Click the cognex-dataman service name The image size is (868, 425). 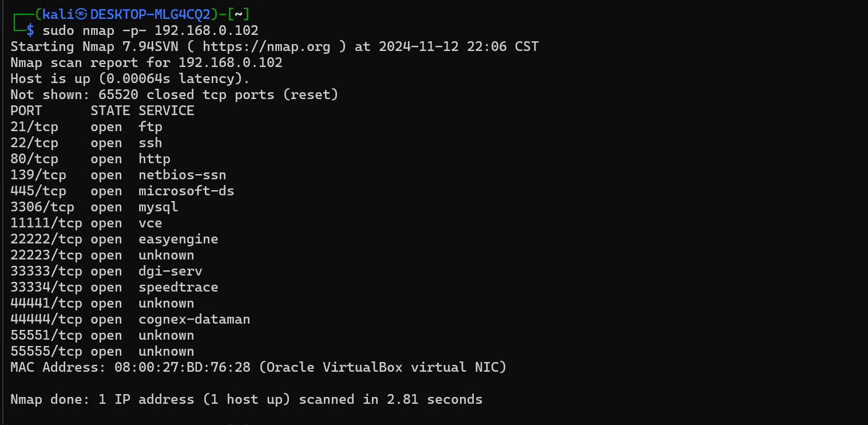pos(195,319)
